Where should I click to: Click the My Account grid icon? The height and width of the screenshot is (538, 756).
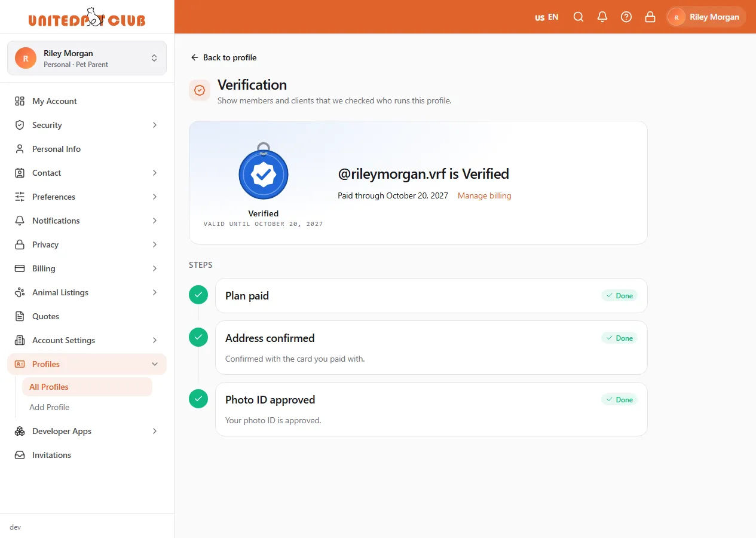coord(20,101)
